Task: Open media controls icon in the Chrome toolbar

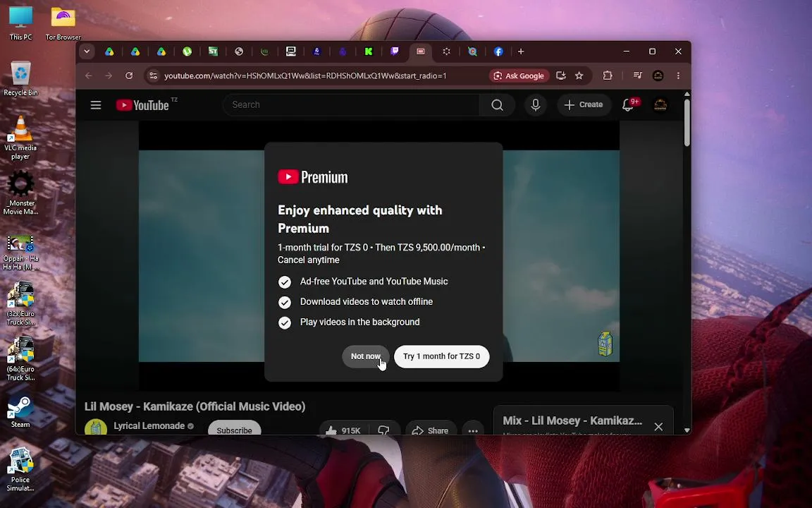Action: click(637, 75)
